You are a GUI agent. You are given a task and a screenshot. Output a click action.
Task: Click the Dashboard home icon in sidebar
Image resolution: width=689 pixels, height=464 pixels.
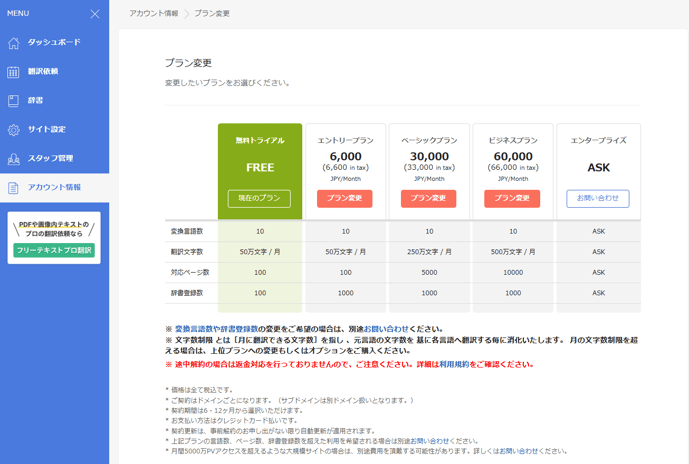click(x=14, y=43)
